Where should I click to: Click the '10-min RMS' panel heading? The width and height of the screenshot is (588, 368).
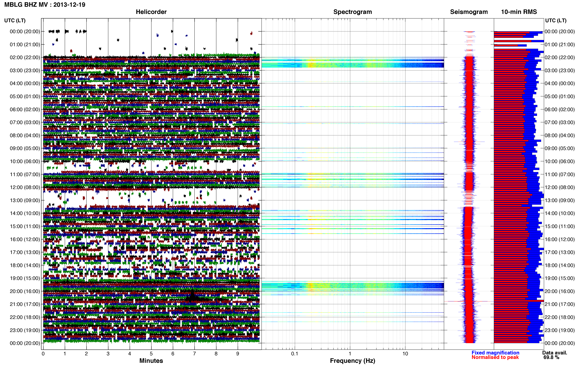click(x=519, y=12)
